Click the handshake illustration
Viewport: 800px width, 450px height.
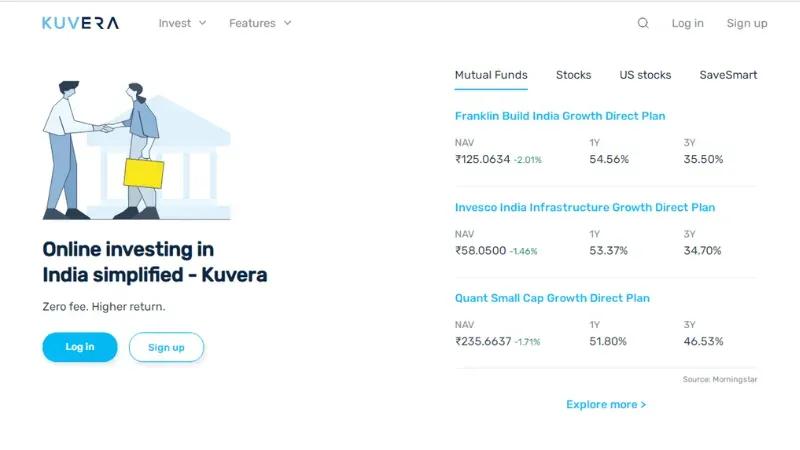136,150
